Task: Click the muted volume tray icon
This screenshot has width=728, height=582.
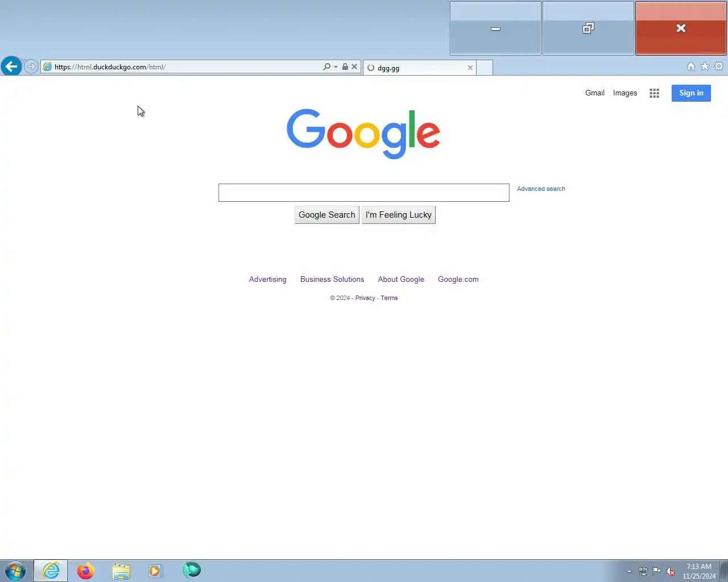Action: click(x=671, y=571)
